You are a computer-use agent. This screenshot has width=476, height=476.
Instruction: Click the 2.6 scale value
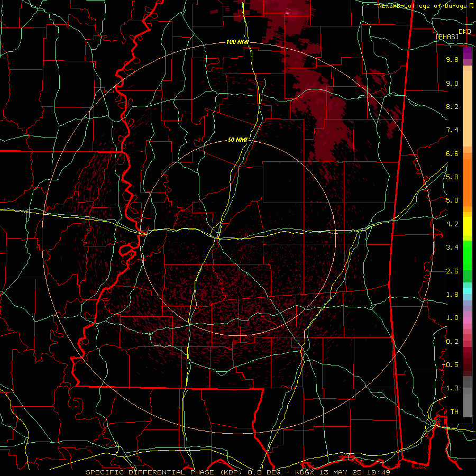[452, 271]
